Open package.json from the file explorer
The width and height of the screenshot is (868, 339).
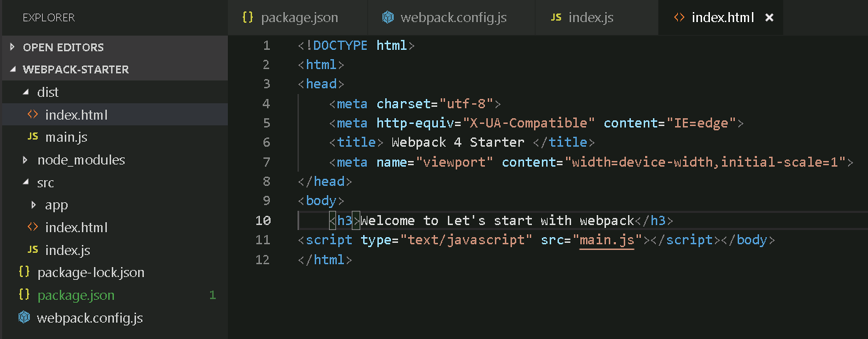tap(75, 295)
